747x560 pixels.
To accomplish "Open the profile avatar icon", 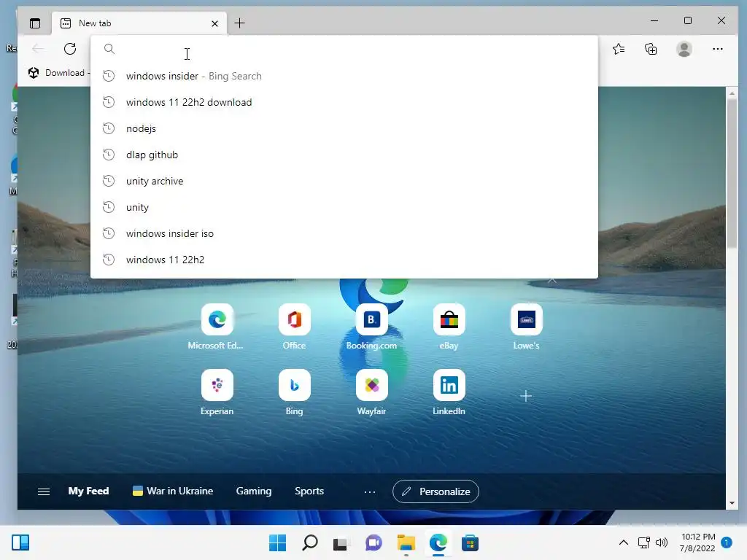I will 684,49.
